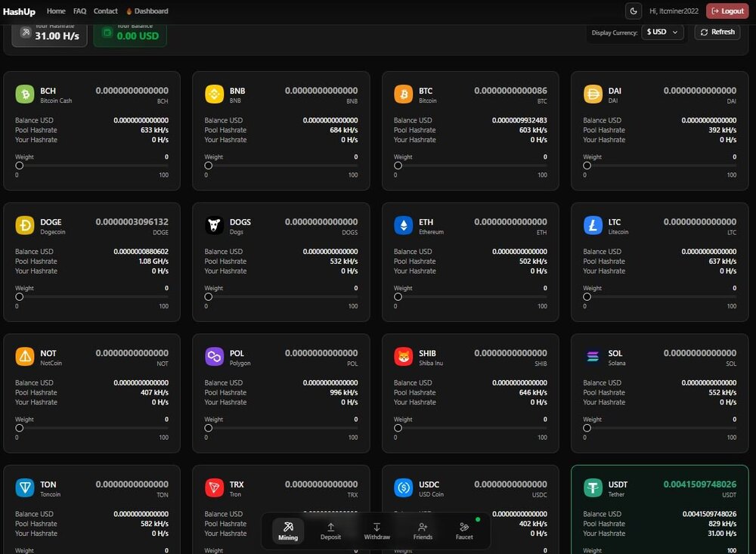This screenshot has width=756, height=554.
Task: Click the ETH weight slider handle
Action: click(398, 296)
